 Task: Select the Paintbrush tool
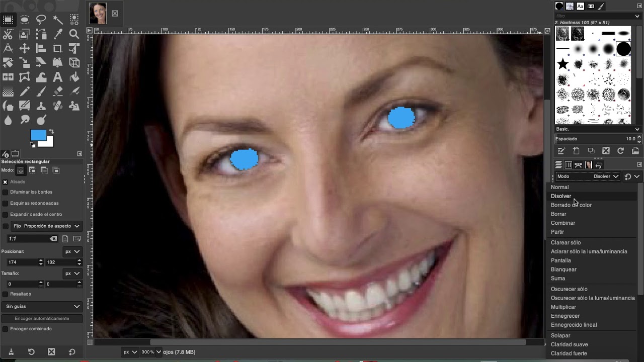click(x=41, y=92)
